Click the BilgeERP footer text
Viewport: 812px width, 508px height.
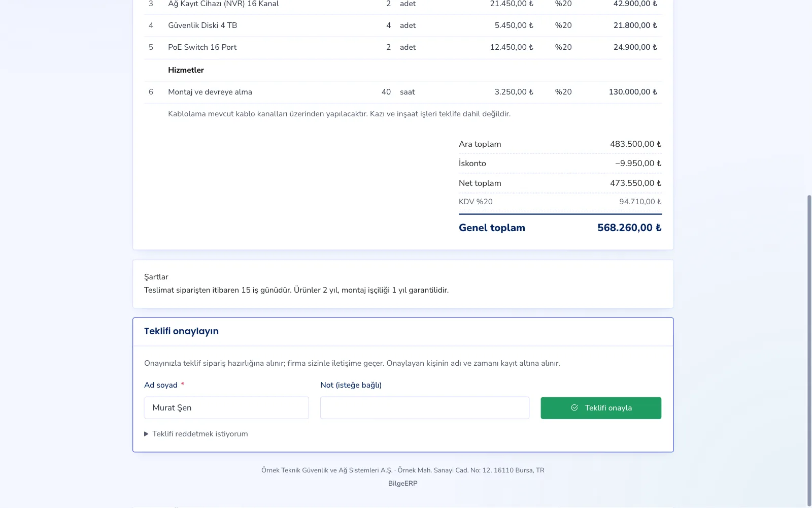[x=403, y=483]
